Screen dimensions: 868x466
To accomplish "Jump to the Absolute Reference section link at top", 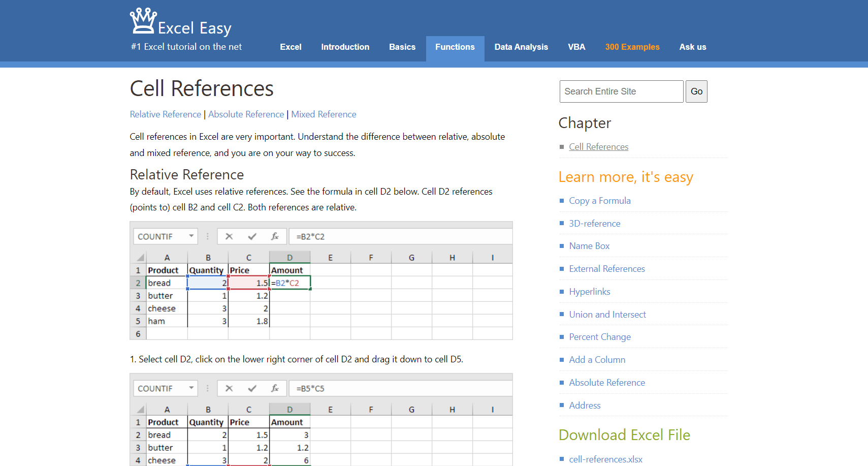I will pyautogui.click(x=246, y=114).
